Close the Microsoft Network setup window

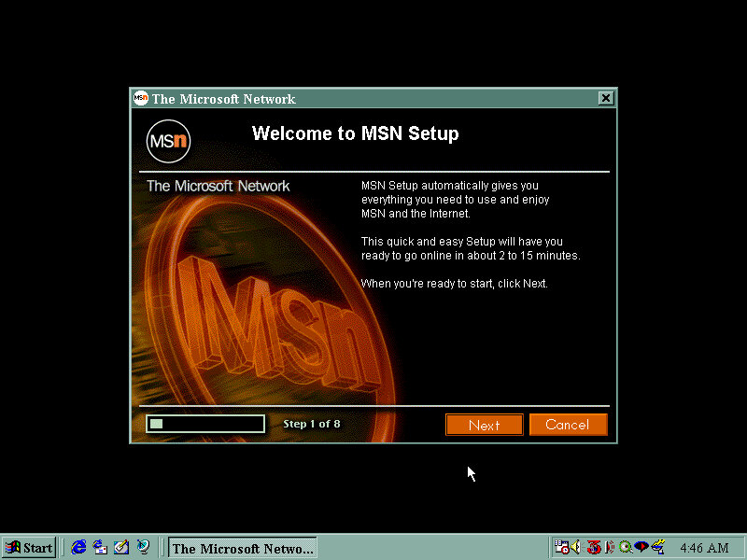click(606, 98)
